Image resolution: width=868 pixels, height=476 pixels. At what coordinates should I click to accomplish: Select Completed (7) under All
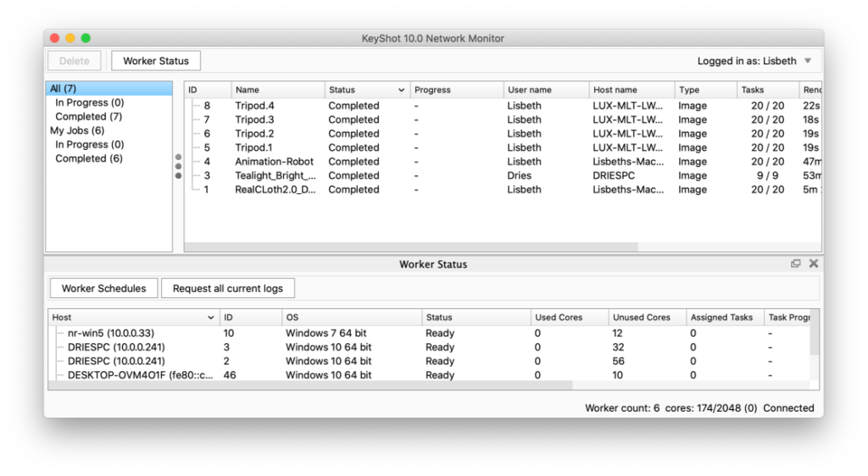(88, 117)
